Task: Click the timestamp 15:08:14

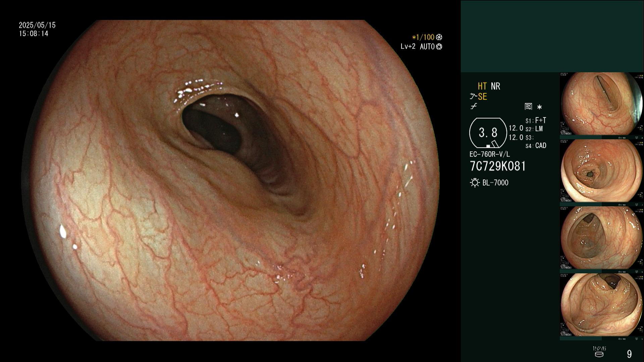Action: click(x=34, y=34)
